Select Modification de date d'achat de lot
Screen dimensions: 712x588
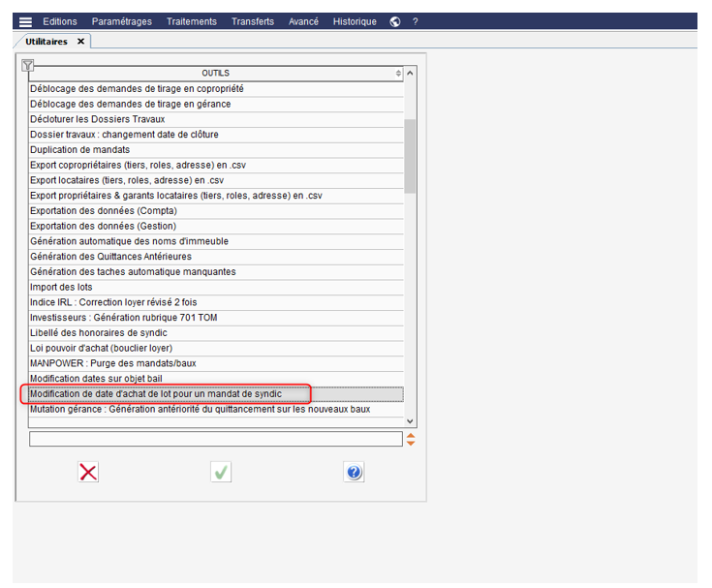156,394
